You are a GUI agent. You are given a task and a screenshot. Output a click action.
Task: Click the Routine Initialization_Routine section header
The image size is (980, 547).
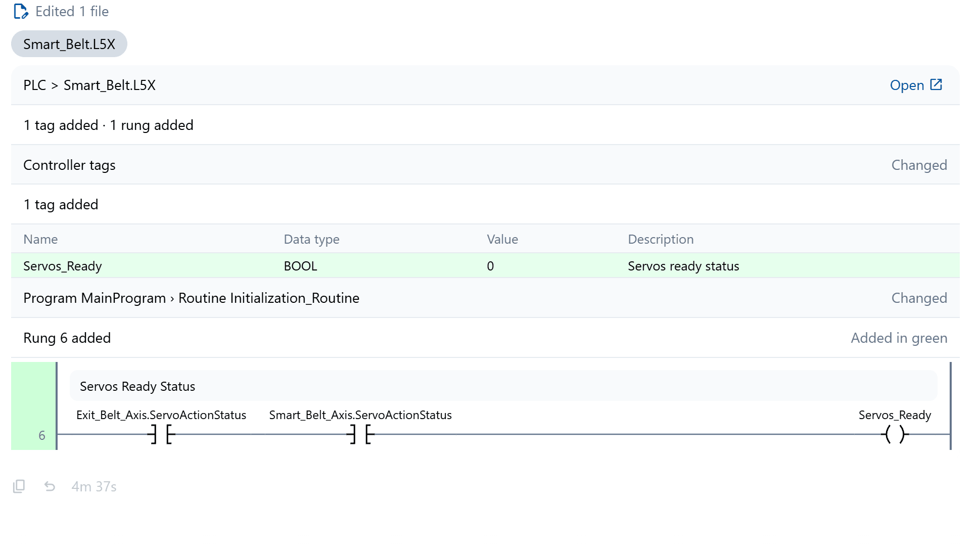(x=485, y=298)
